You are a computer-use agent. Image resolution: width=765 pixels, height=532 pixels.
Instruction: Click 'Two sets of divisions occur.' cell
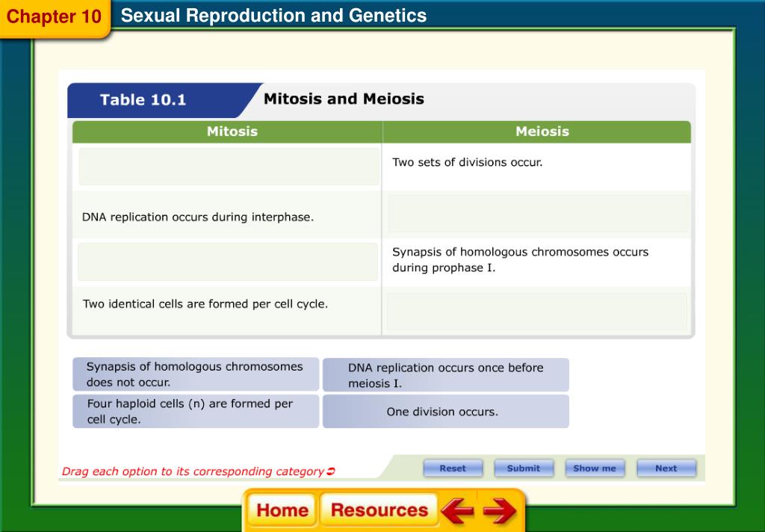click(536, 167)
